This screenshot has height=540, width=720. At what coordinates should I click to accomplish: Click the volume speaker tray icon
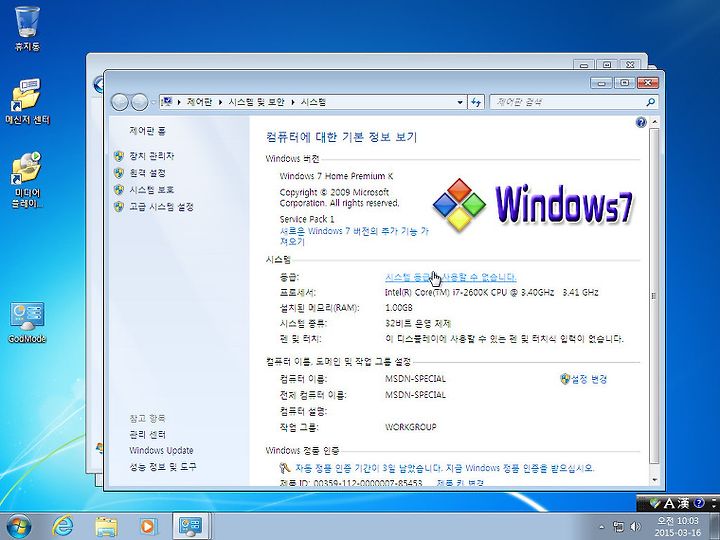click(636, 526)
